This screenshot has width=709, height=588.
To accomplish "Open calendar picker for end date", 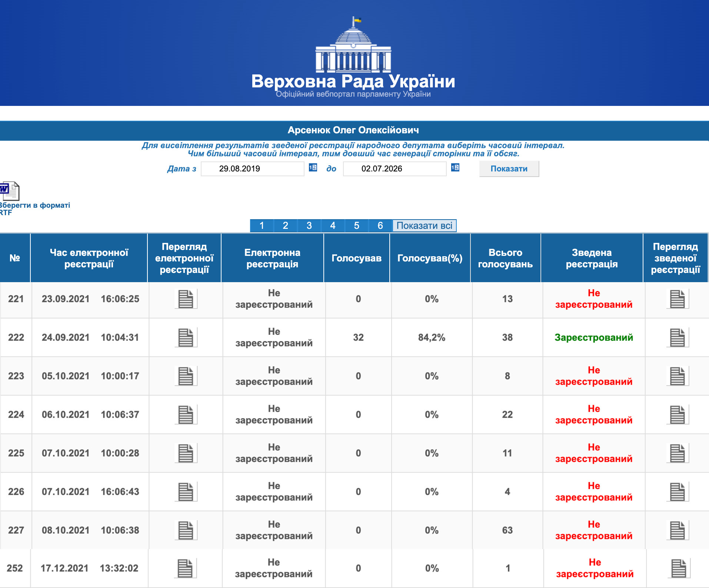I will click(455, 168).
